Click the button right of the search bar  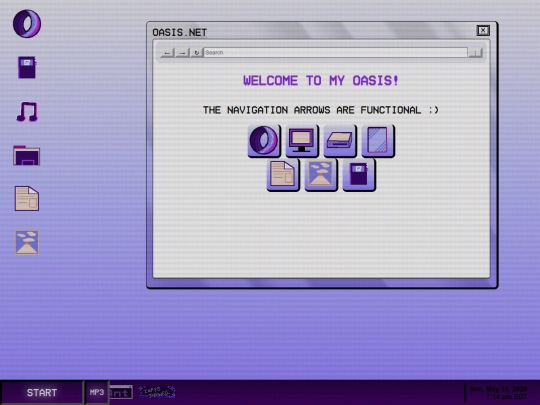pos(475,53)
